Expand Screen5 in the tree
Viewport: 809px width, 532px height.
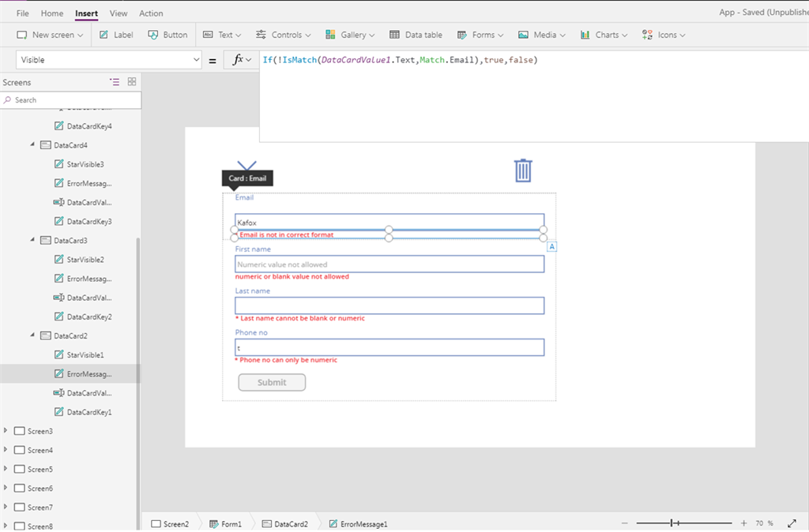pyautogui.click(x=6, y=469)
